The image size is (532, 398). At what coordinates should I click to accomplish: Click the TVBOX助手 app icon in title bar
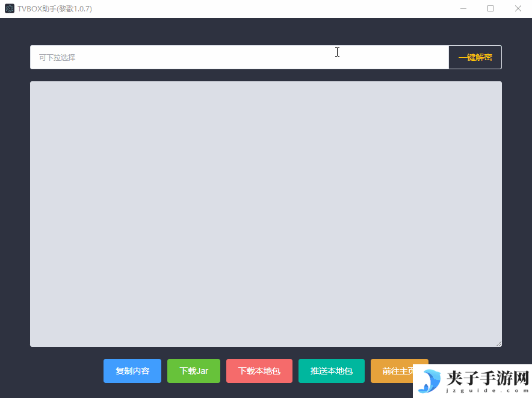click(x=10, y=8)
